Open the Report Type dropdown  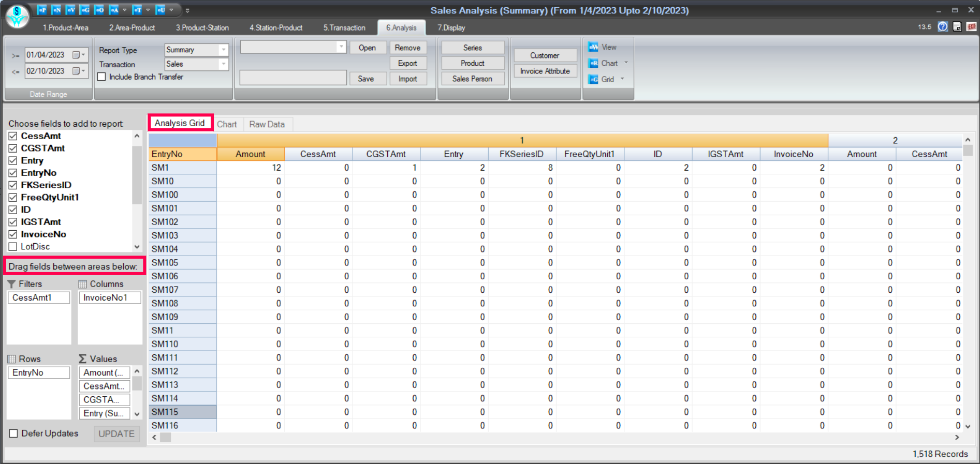click(x=223, y=50)
